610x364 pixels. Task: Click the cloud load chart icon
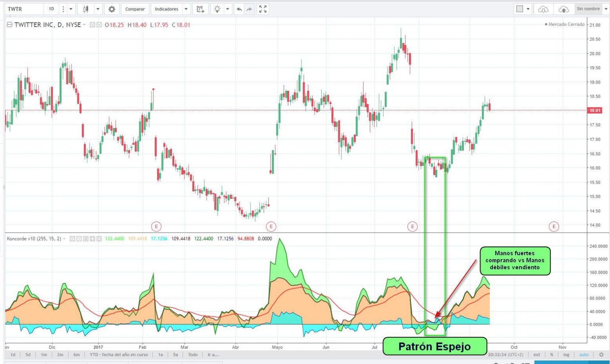click(x=543, y=9)
